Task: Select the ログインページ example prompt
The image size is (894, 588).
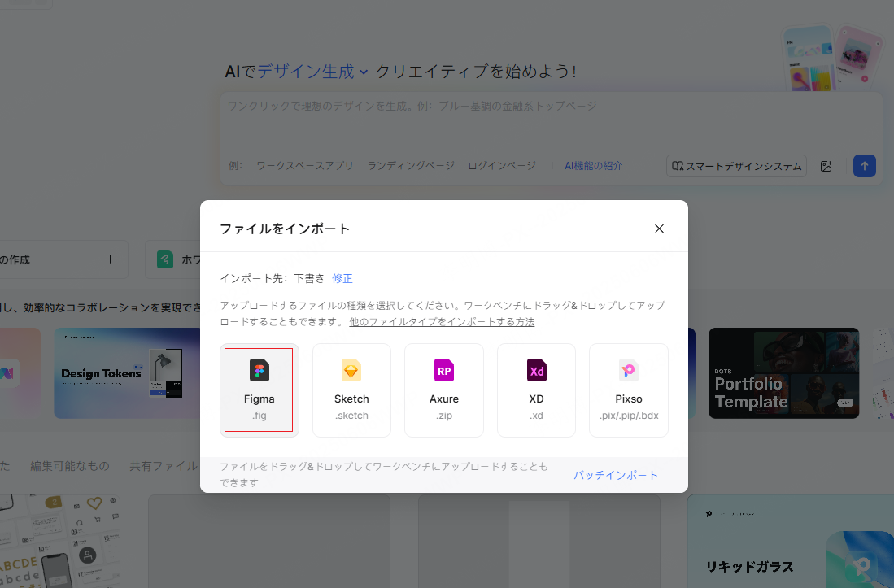Action: [502, 166]
